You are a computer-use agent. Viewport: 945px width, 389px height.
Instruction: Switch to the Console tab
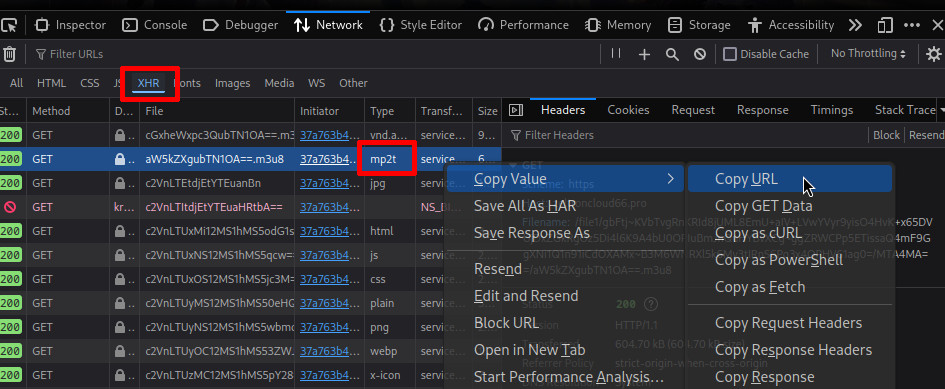coord(154,25)
